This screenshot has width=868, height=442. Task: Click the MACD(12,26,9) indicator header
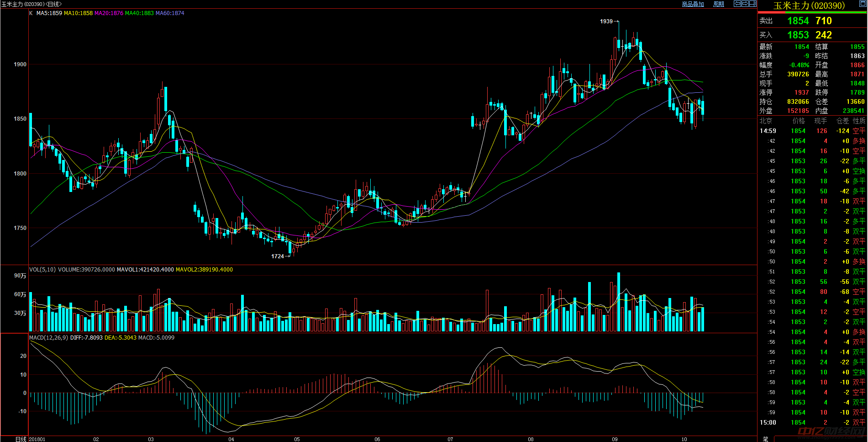(x=48, y=338)
